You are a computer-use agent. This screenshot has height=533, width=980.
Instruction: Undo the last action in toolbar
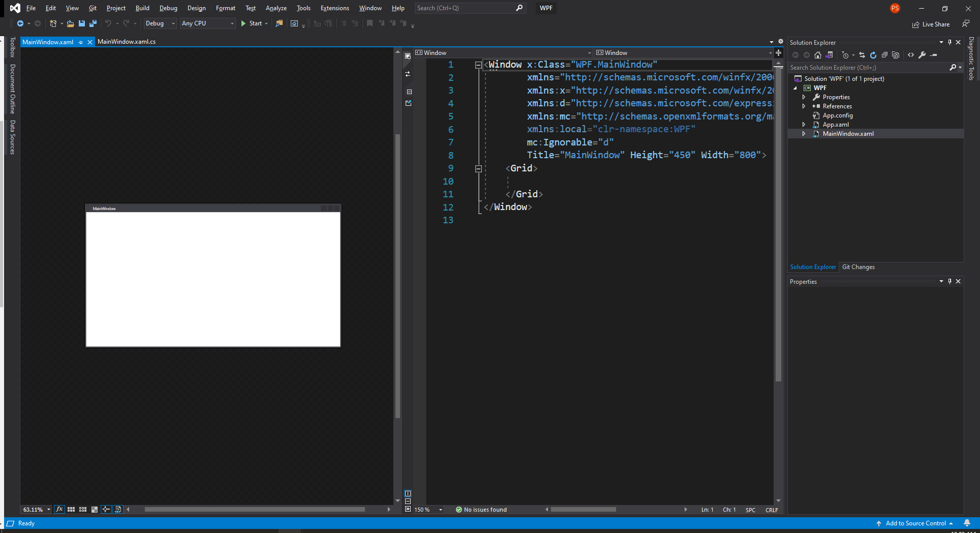[108, 23]
